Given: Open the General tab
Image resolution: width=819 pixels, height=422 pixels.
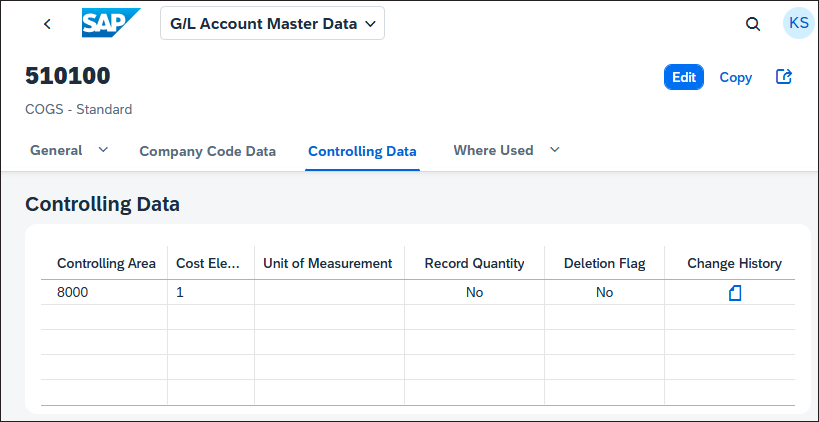Looking at the screenshot, I should point(56,150).
